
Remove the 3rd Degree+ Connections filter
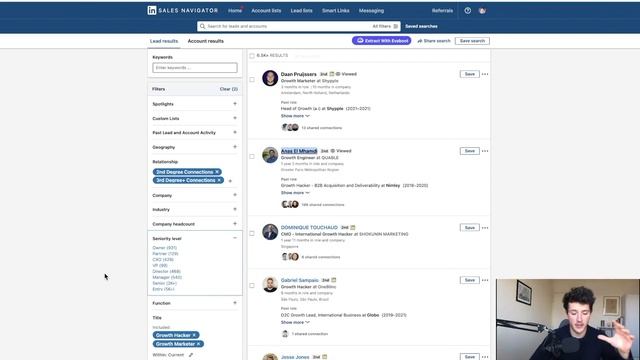coord(219,180)
